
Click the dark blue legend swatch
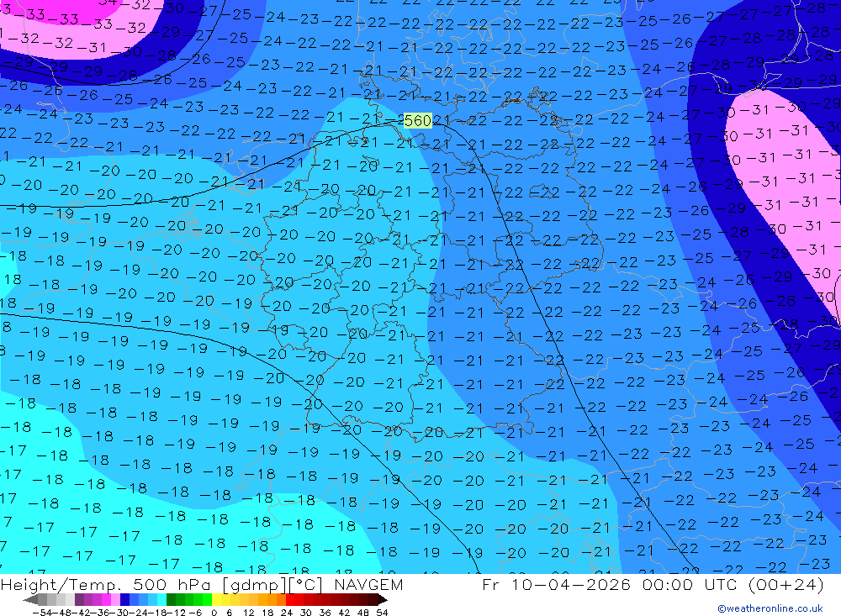tap(124, 600)
